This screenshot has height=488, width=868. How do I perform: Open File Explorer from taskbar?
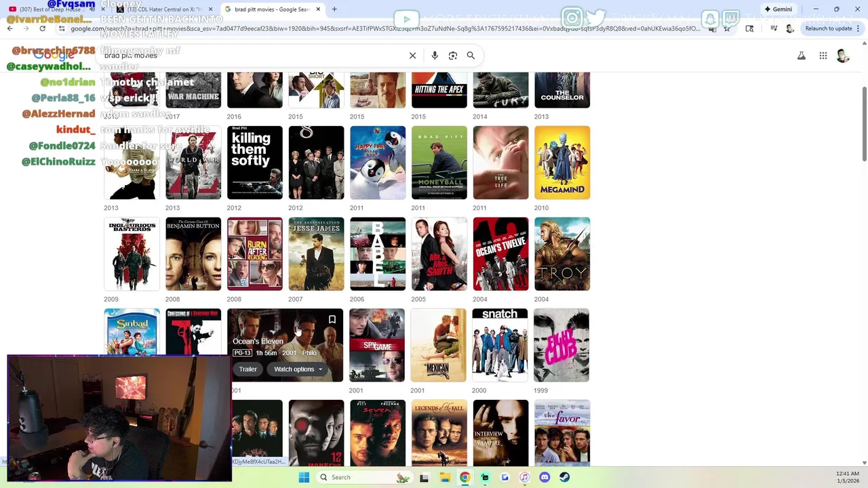(445, 477)
